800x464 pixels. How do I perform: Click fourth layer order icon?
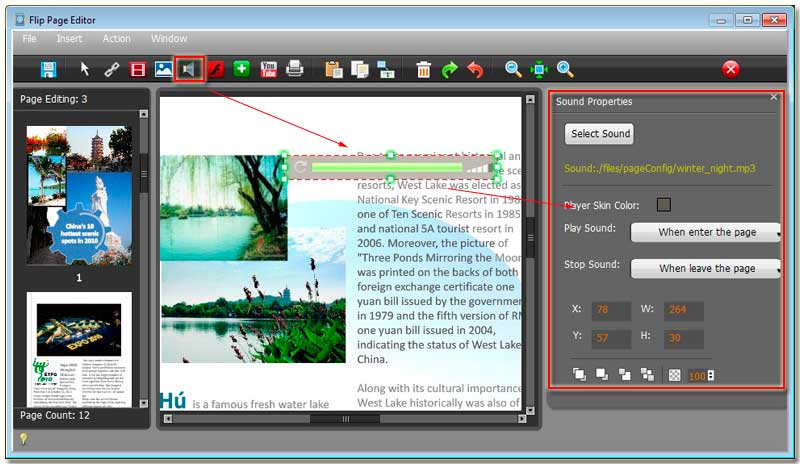click(647, 375)
